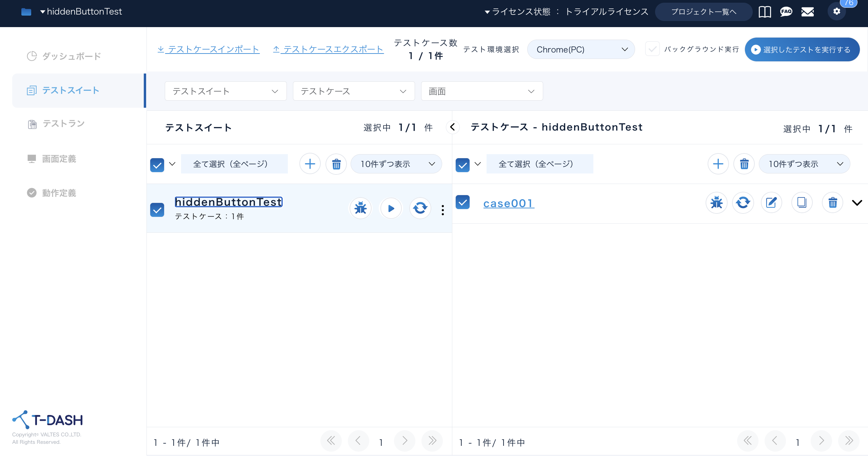Click the debug run bug icon for hiddenButtonTest

(360, 208)
